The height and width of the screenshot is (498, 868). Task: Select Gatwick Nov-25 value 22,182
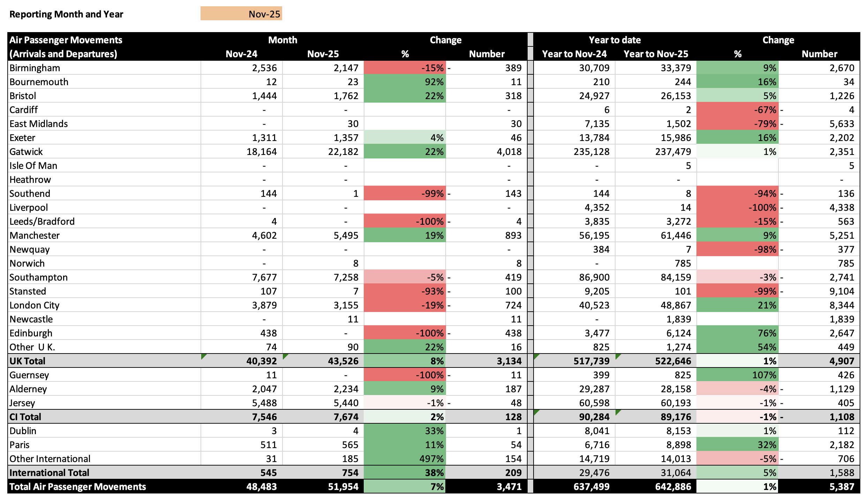(x=343, y=151)
